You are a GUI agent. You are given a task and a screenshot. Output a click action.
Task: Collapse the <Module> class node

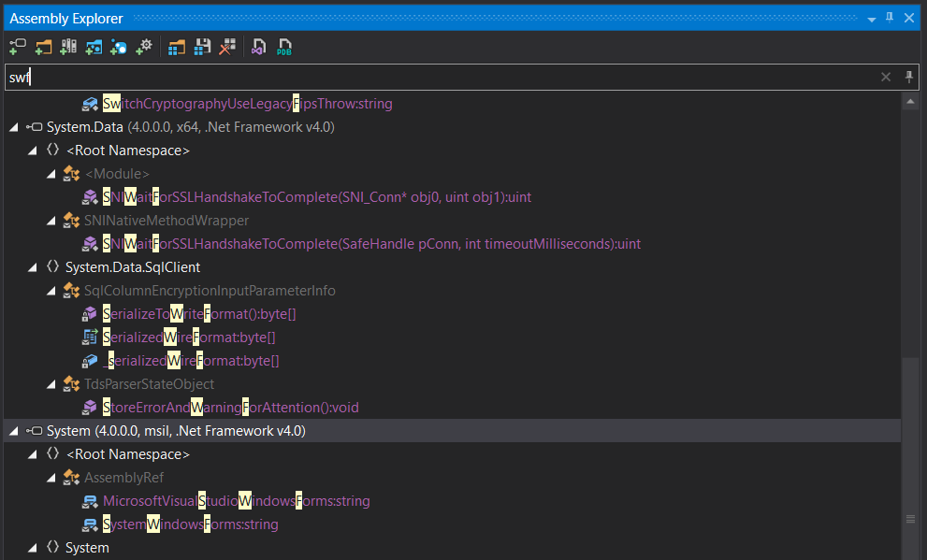pos(51,174)
